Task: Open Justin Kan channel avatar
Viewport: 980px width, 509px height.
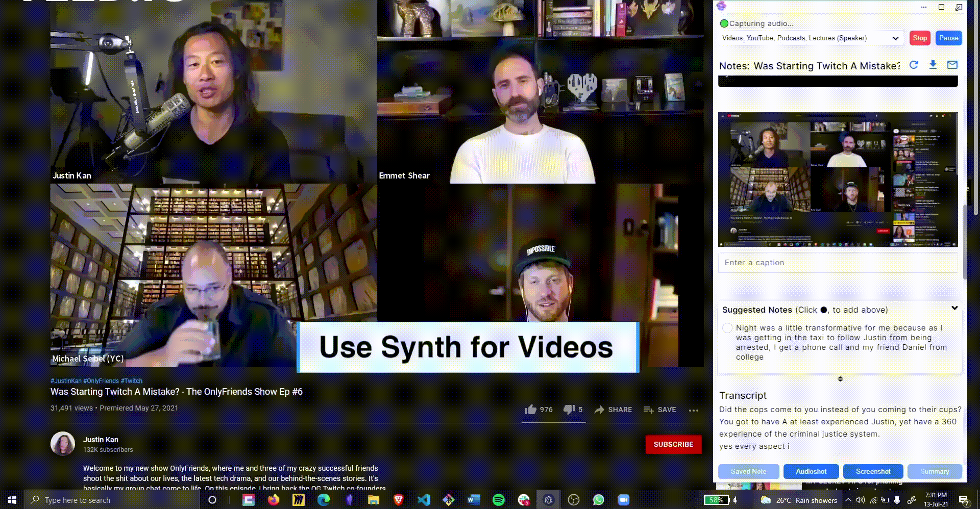Action: 63,444
